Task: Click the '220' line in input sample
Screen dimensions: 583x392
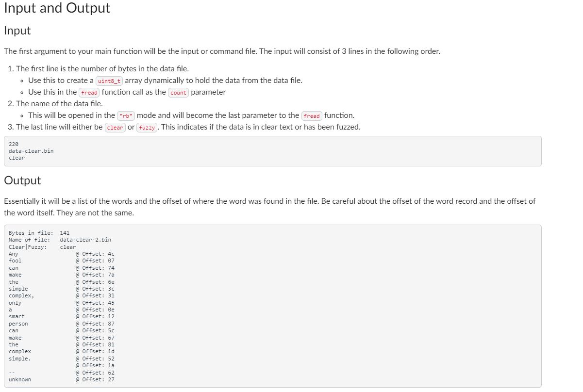Action: coord(14,144)
